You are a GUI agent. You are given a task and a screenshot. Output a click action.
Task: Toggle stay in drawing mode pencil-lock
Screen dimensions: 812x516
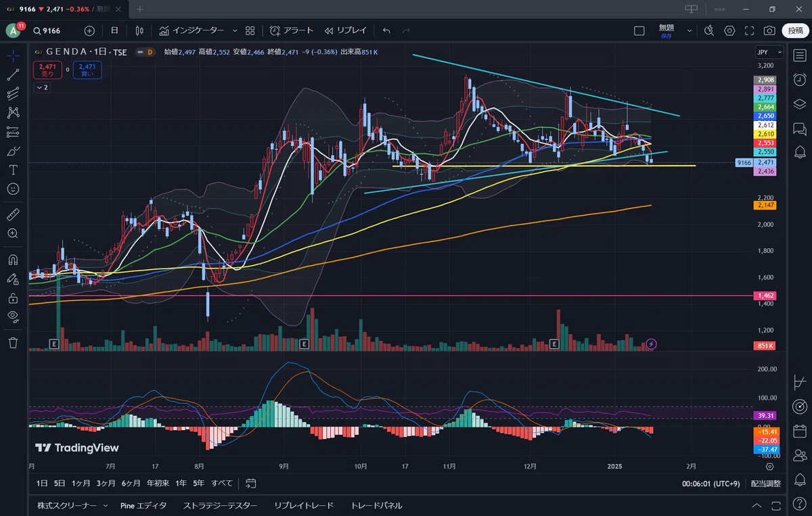pos(13,278)
